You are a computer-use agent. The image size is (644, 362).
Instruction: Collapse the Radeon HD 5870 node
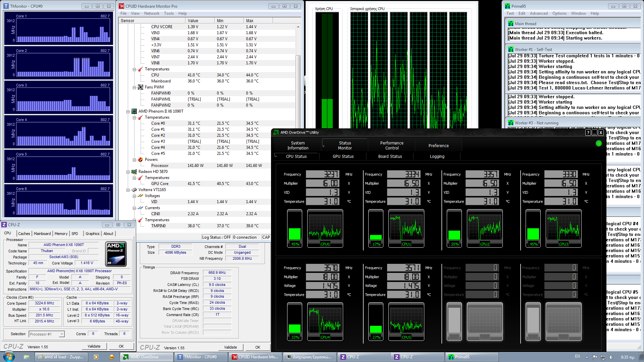(128, 172)
